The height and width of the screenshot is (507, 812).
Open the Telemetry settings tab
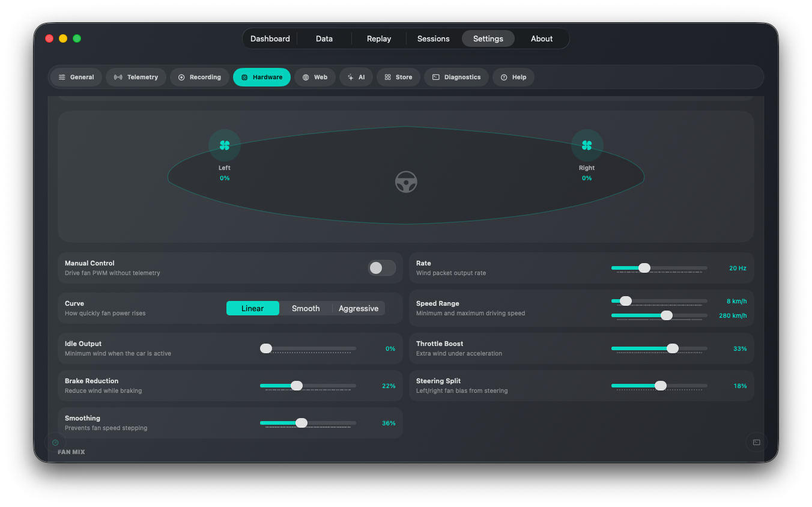[x=136, y=77]
